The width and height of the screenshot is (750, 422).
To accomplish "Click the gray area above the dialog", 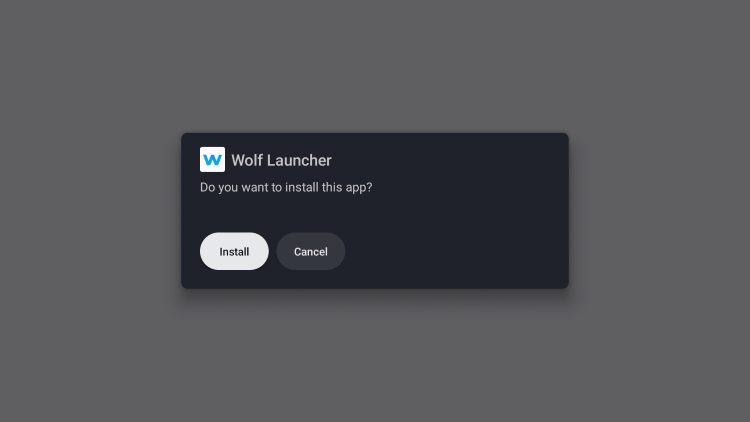I will tap(375, 67).
